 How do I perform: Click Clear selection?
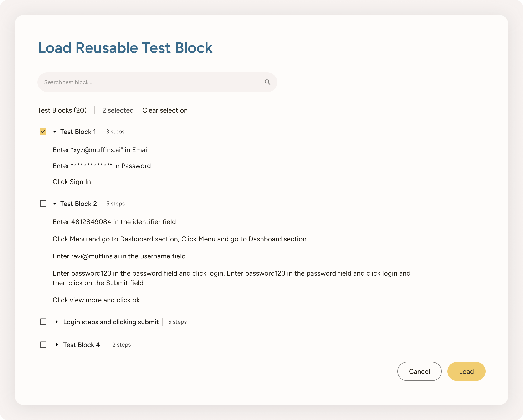click(165, 110)
